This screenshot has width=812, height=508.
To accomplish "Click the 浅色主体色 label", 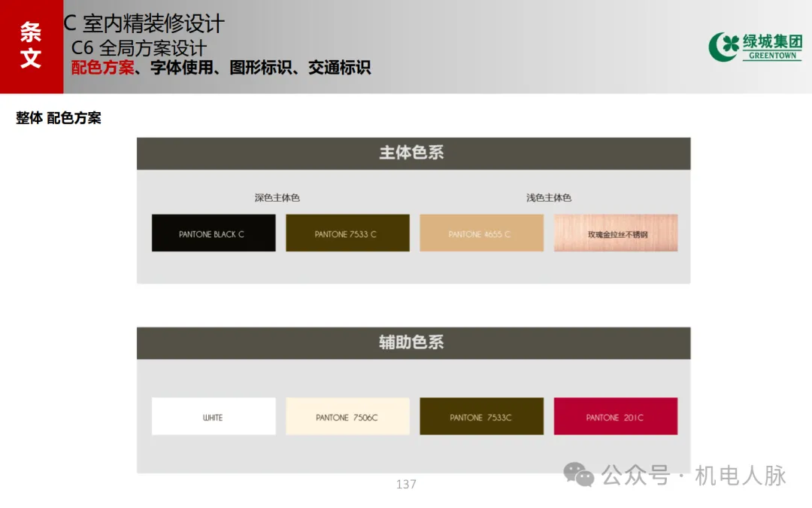I will click(549, 198).
